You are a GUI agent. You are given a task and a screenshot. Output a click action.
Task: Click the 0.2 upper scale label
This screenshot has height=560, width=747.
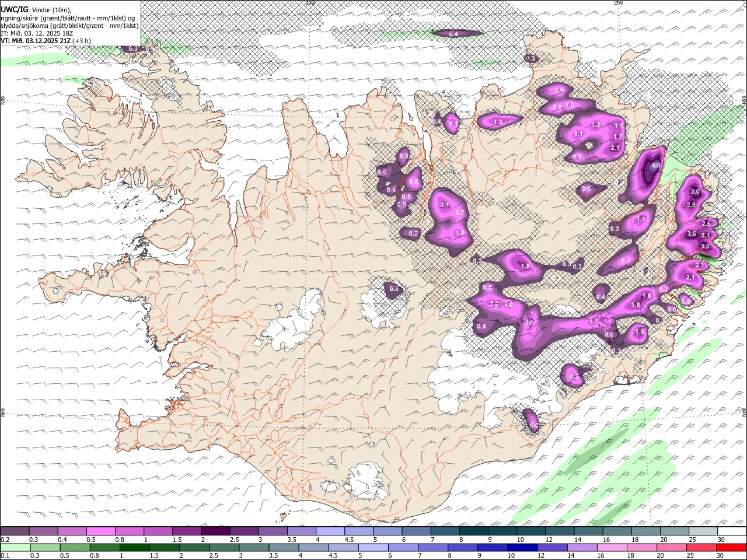tap(5, 540)
